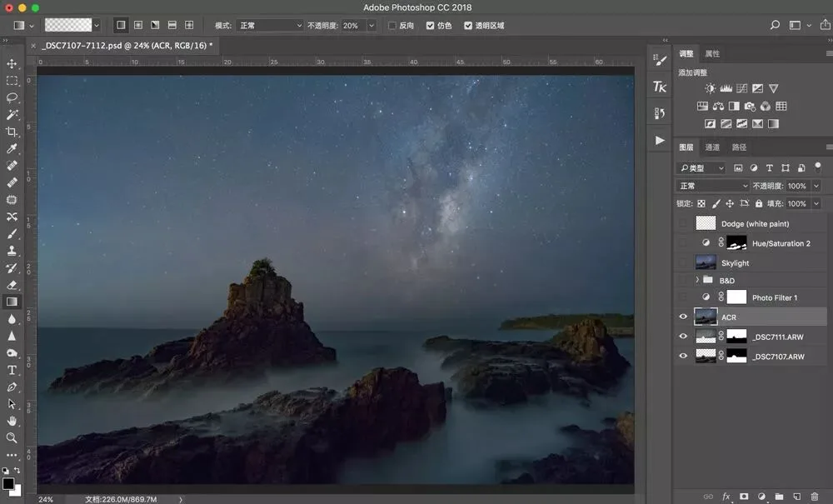The height and width of the screenshot is (504, 833).
Task: Switch to the 属性 properties tab
Action: pos(712,53)
